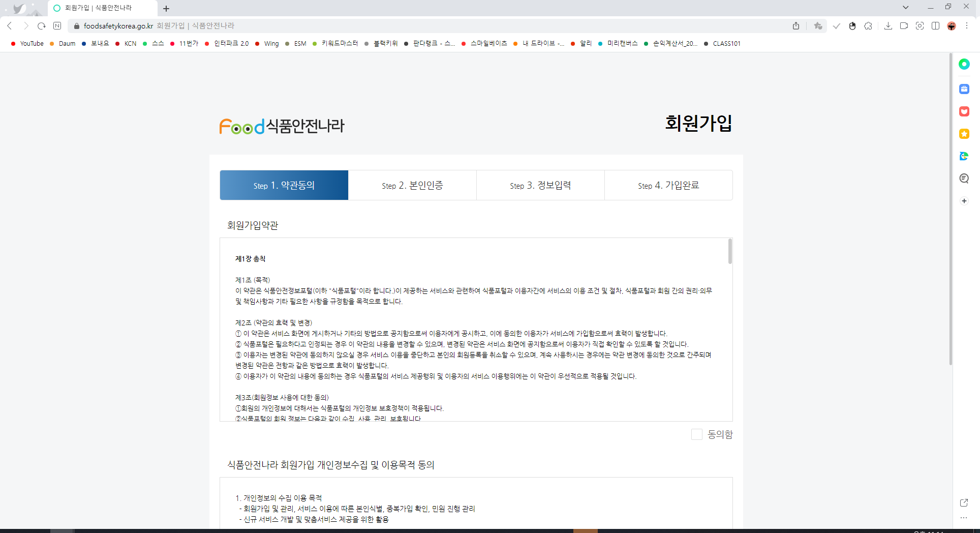Select Step 4. 가입완료 tab
The image size is (980, 533).
[x=668, y=185]
